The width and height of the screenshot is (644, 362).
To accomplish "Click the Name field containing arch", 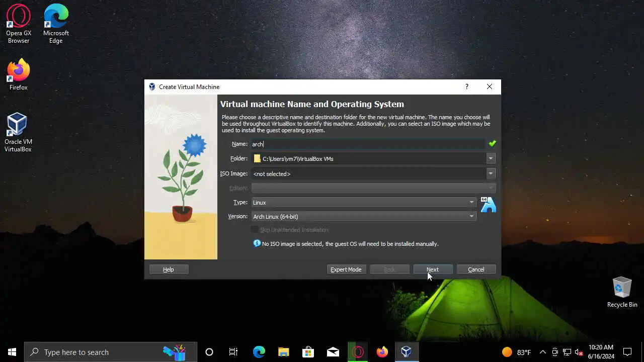I will click(x=368, y=144).
